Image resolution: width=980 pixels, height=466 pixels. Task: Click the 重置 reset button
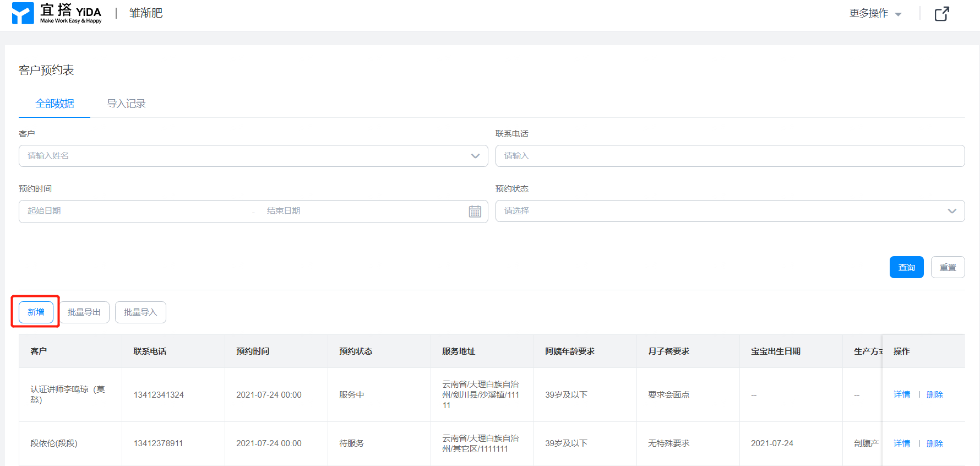[x=948, y=267]
